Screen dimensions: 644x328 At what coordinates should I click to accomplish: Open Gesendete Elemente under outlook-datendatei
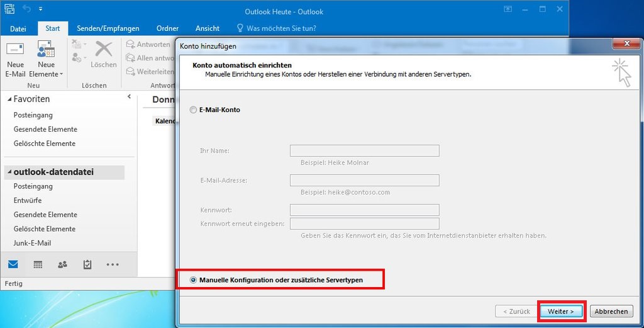point(45,215)
